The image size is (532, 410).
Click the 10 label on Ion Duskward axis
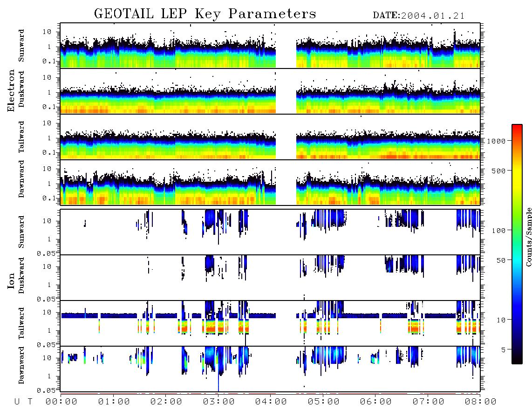47,266
